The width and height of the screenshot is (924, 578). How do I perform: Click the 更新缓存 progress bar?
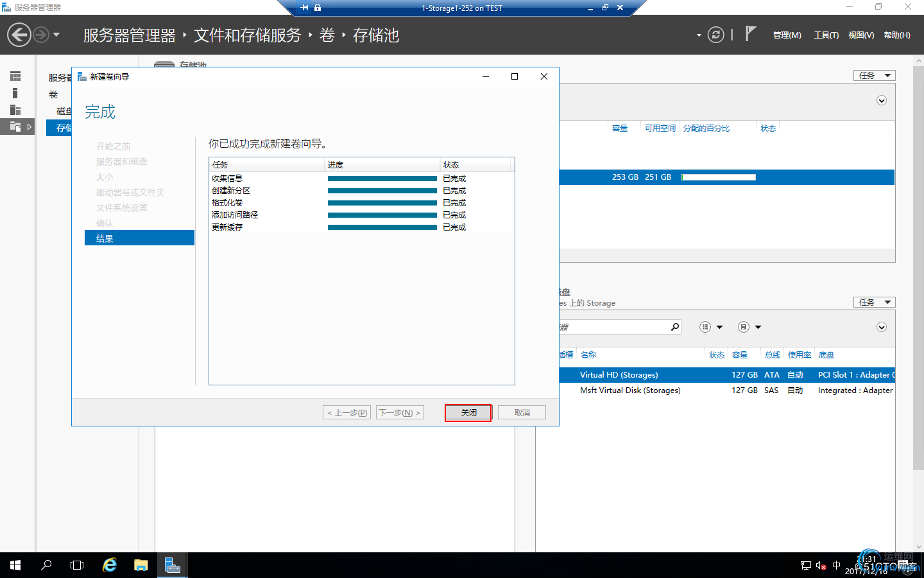point(382,227)
